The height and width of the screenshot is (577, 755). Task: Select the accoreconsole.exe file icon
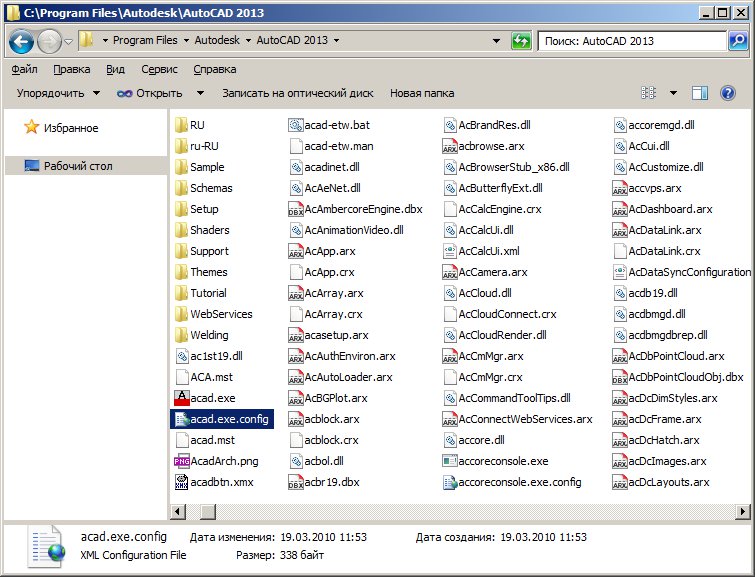450,461
